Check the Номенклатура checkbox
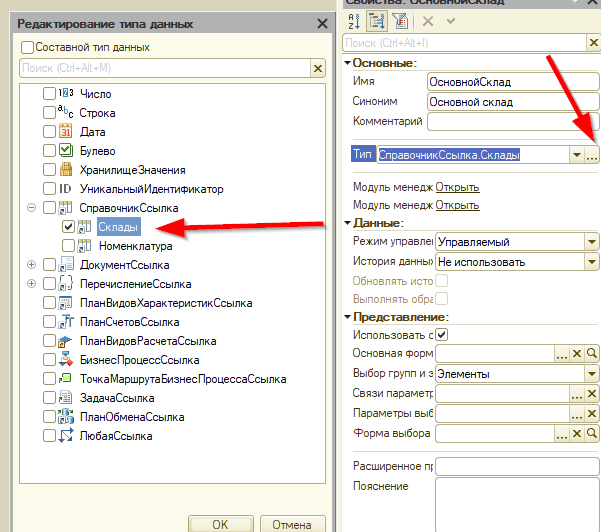This screenshot has height=532, width=601. 68,245
